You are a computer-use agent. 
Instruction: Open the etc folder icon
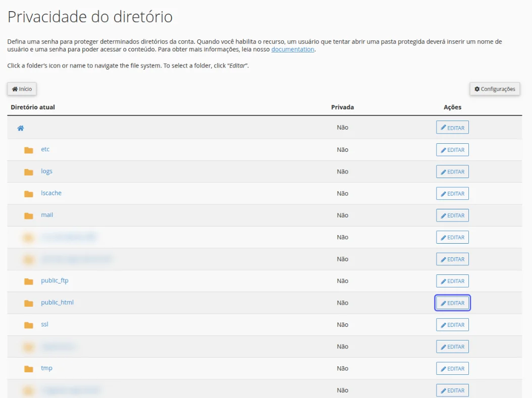[29, 150]
